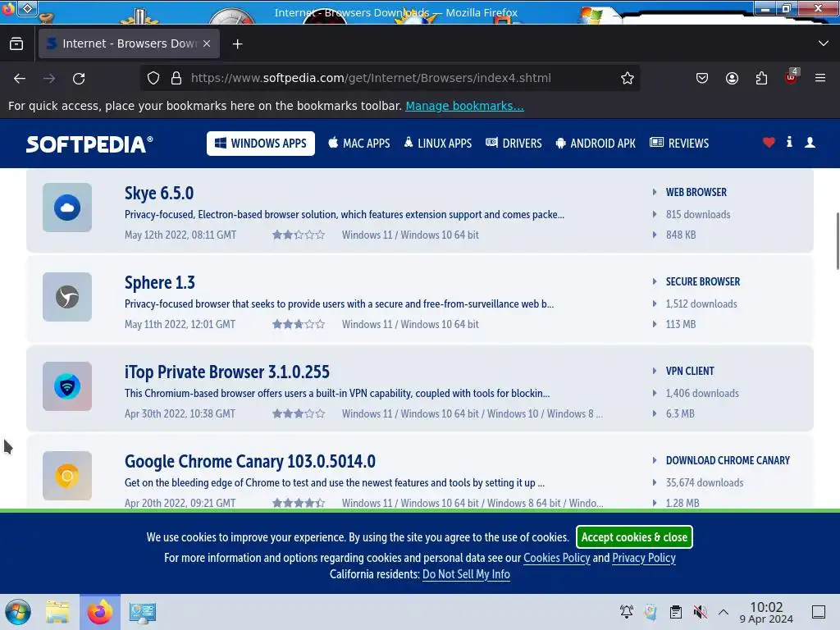Screen dimensions: 840x630
Task: Click iTop Private Browser thumbnail icon
Action: (x=67, y=387)
